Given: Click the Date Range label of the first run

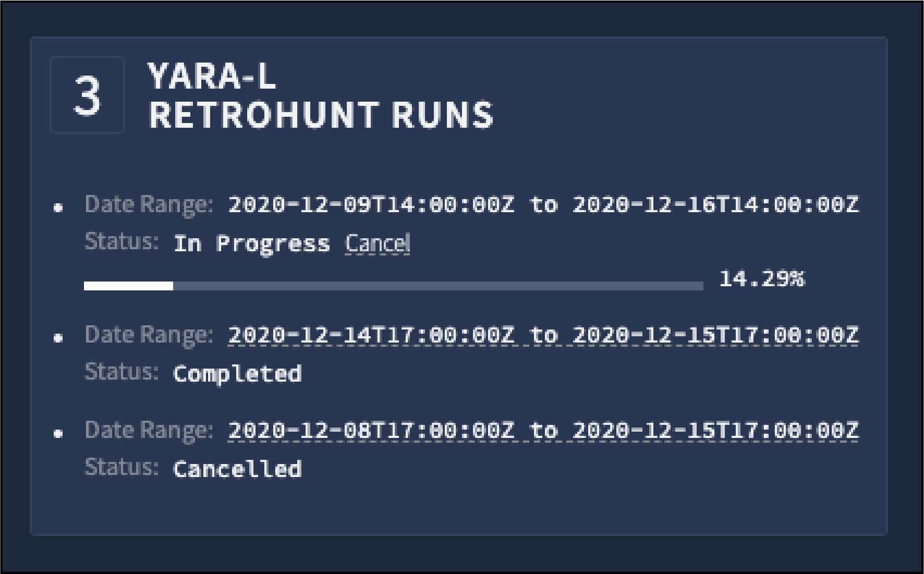Looking at the screenshot, I should 148,205.
